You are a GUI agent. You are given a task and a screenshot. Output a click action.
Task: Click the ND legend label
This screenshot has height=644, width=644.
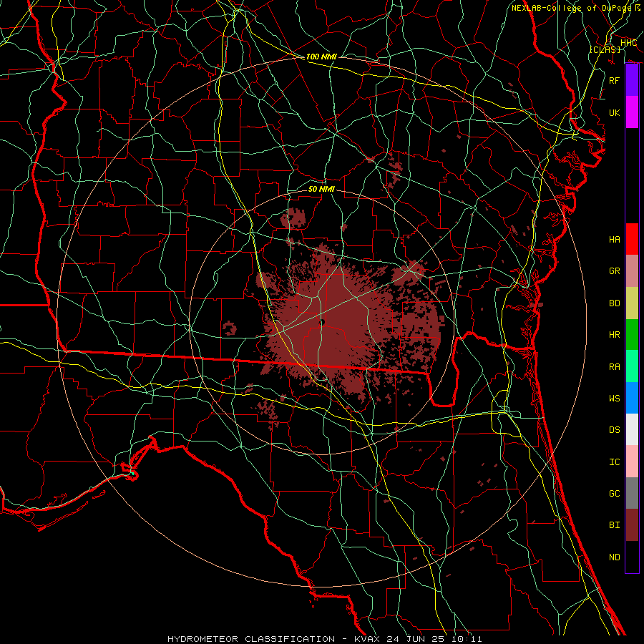[x=615, y=557]
